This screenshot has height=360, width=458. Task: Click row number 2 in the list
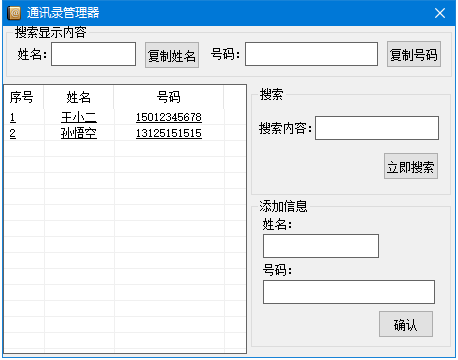pyautogui.click(x=13, y=133)
